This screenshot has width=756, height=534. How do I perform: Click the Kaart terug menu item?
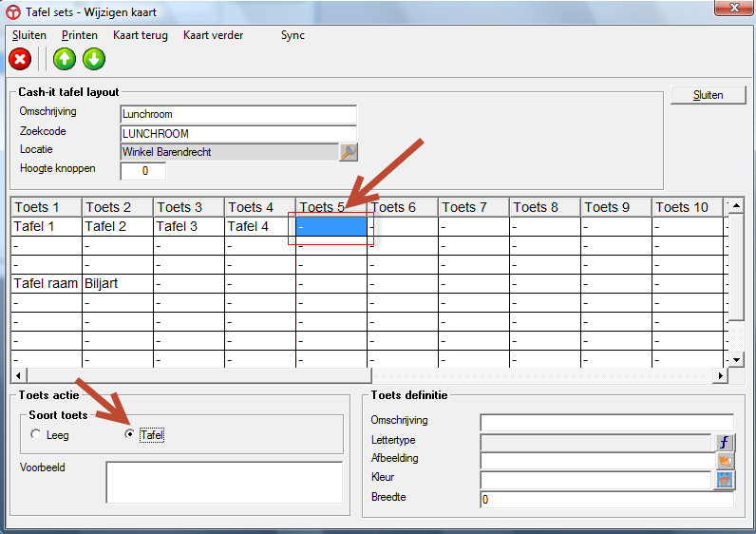[141, 35]
